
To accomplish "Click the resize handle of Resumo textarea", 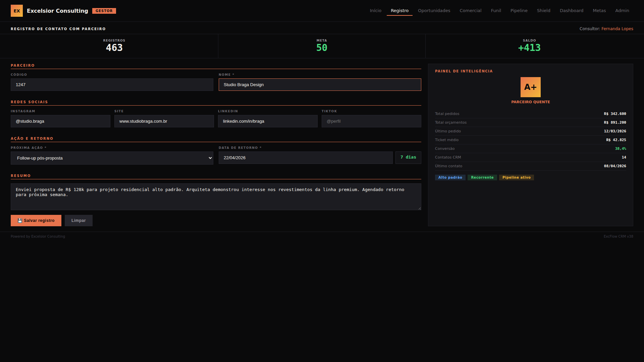I will pyautogui.click(x=419, y=208).
